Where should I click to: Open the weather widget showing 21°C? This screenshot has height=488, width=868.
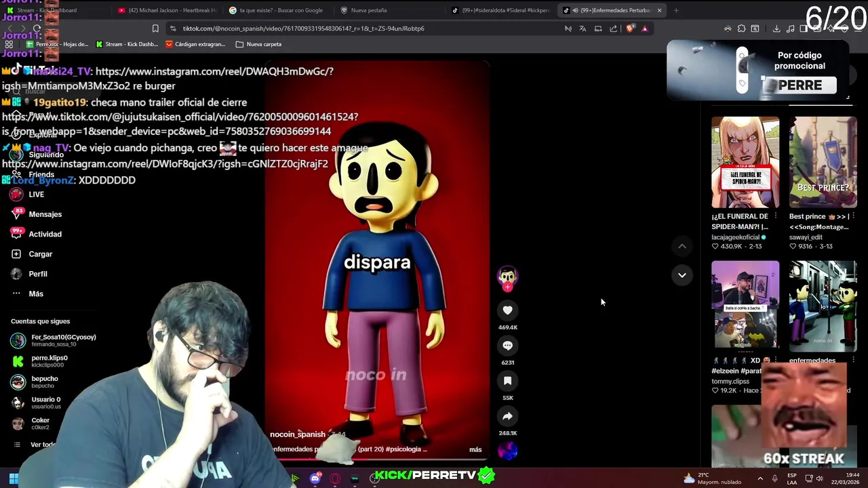pos(712,479)
